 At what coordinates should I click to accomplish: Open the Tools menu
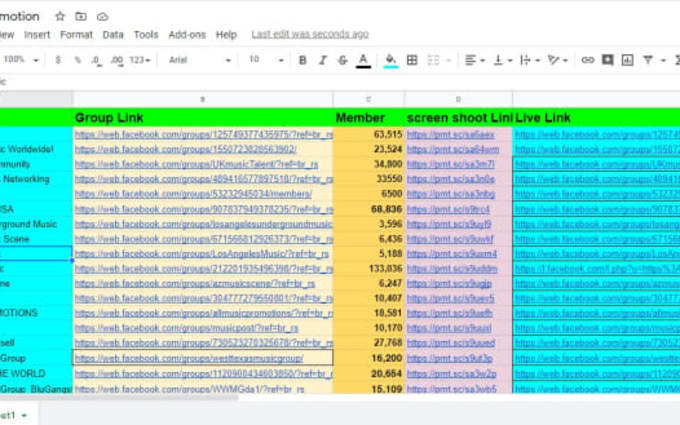pos(146,35)
